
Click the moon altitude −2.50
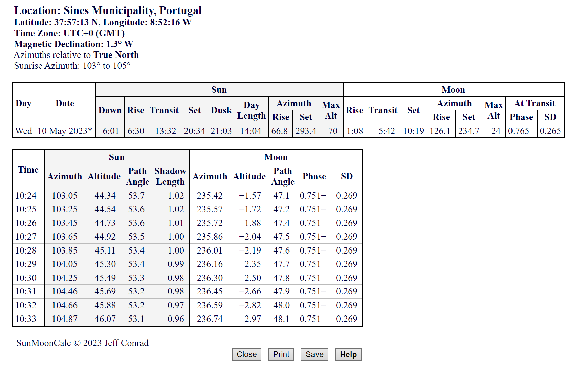(250, 278)
